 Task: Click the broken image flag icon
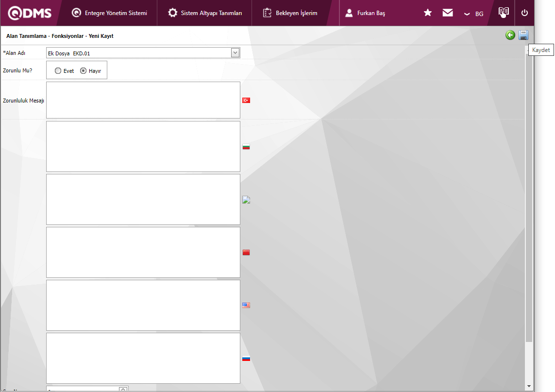[246, 200]
